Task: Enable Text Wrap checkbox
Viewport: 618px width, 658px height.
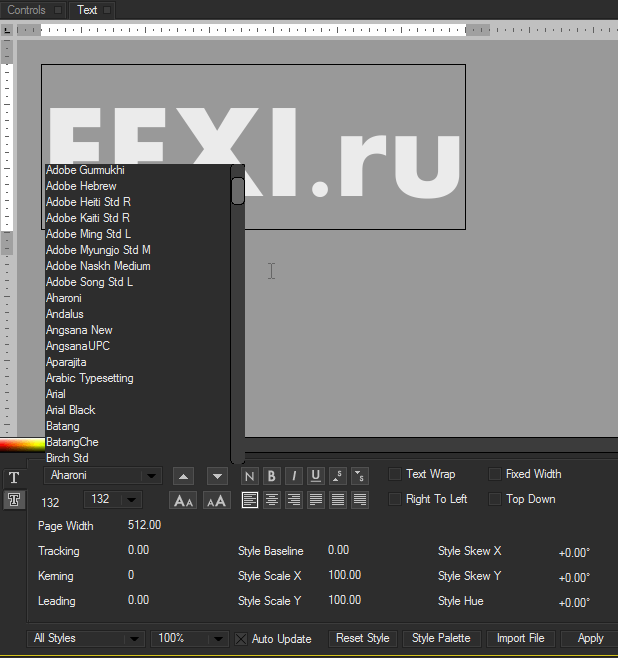Action: [395, 474]
